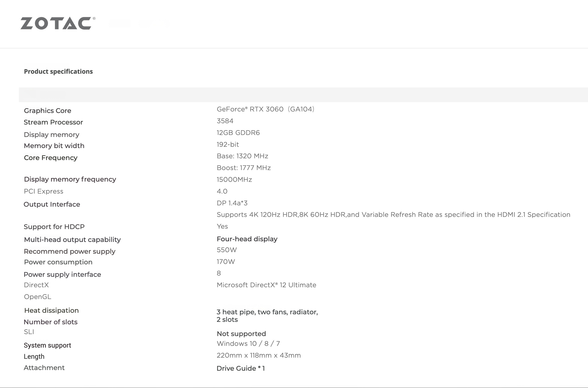Select the Product specifications heading
The width and height of the screenshot is (588, 388).
[x=58, y=71]
